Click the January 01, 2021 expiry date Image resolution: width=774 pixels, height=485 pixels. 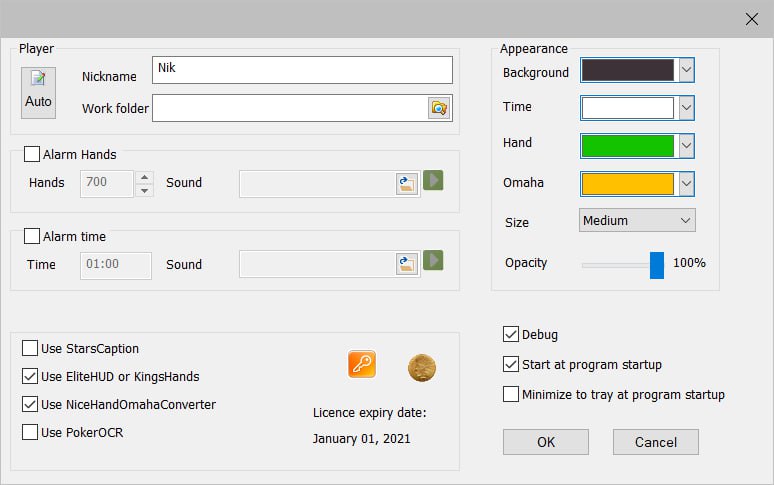tap(361, 439)
